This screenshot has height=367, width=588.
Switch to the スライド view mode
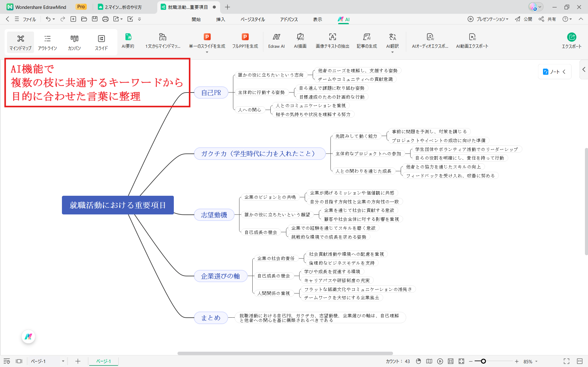(101, 42)
